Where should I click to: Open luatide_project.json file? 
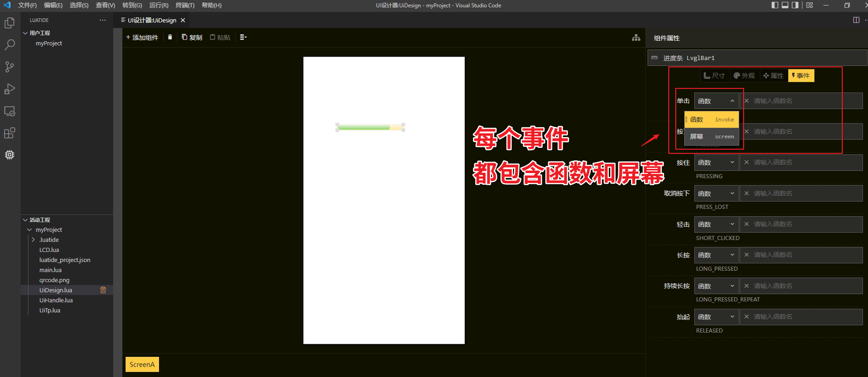click(x=65, y=260)
